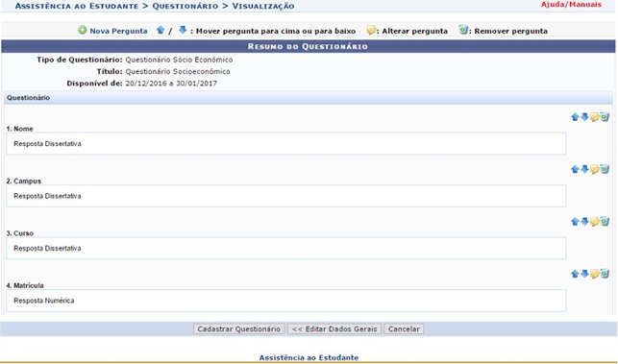The image size is (618, 364).
Task: Click the Cancelar button
Action: pos(404,328)
